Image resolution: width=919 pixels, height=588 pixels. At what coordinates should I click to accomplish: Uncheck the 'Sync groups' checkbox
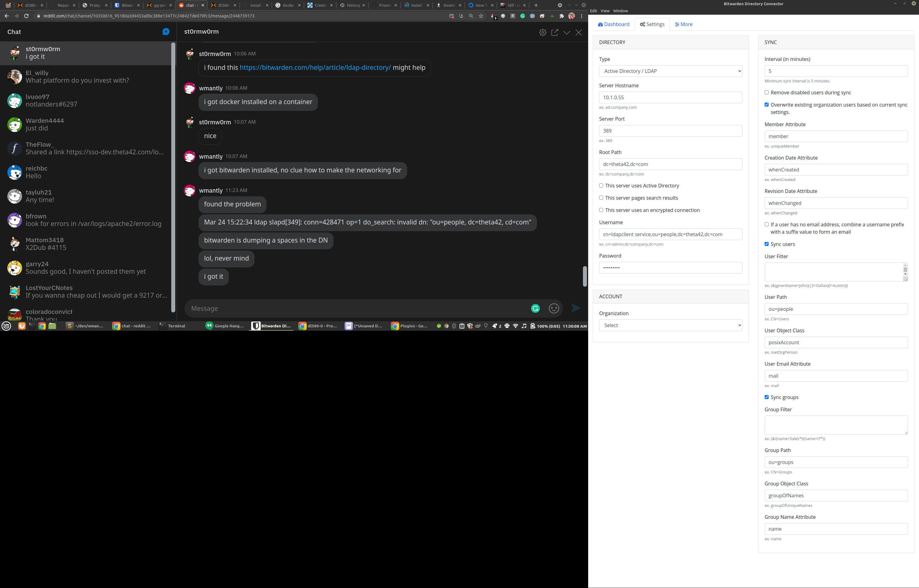click(x=766, y=397)
